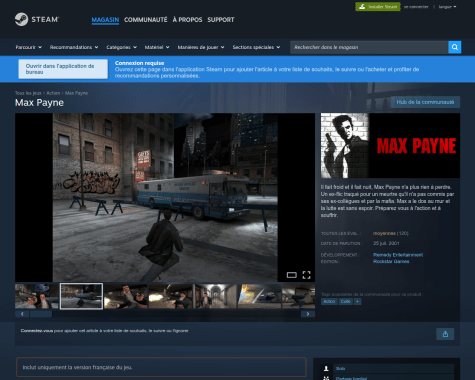Click the Action tag
475x380 pixels.
click(x=329, y=301)
